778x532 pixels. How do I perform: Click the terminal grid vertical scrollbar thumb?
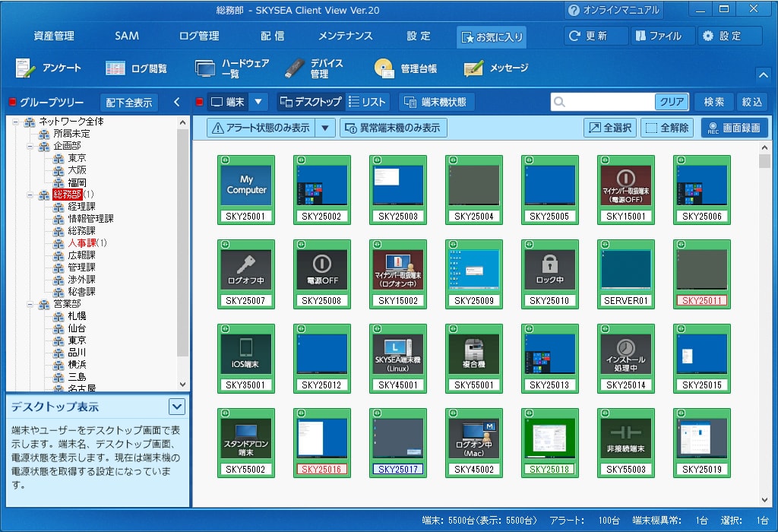[764, 161]
